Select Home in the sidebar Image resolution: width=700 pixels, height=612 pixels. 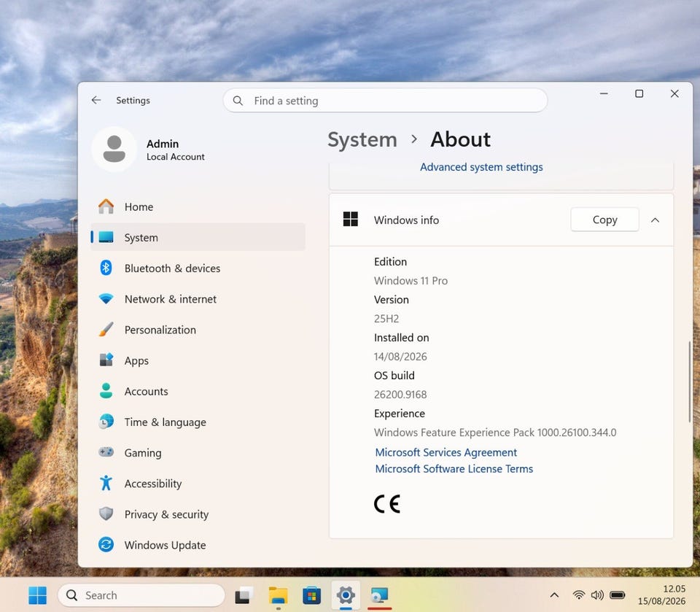[x=198, y=206]
